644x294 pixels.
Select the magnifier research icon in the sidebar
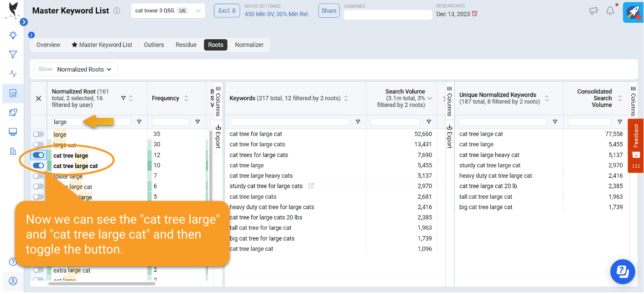pyautogui.click(x=13, y=93)
